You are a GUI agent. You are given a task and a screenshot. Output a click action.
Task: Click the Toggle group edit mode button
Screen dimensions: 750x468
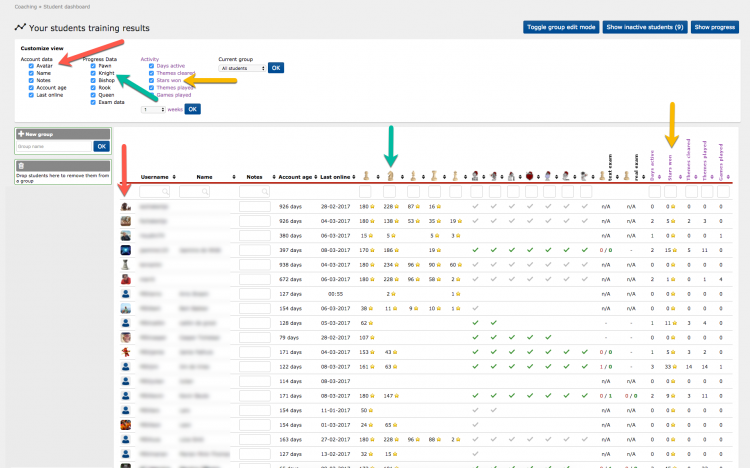click(561, 27)
